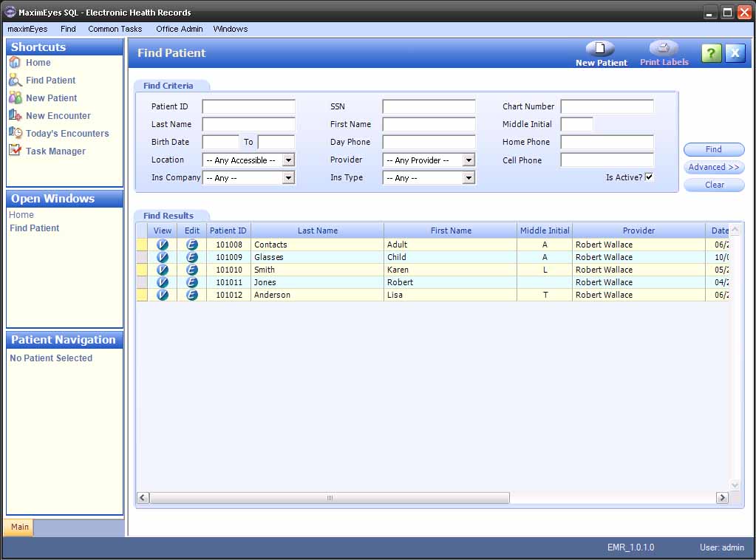Click the 'Karen' first name cell
This screenshot has width=756, height=560.
point(450,270)
